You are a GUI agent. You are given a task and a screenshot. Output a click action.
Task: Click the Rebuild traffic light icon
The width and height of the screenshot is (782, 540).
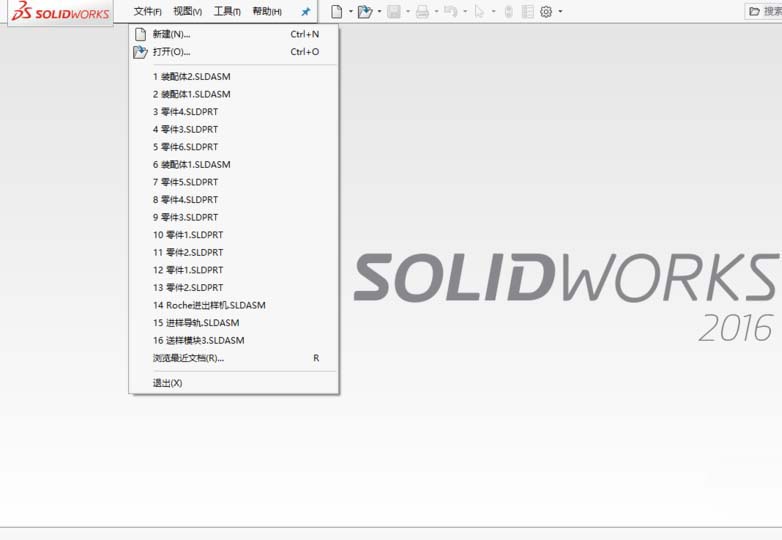pyautogui.click(x=508, y=12)
